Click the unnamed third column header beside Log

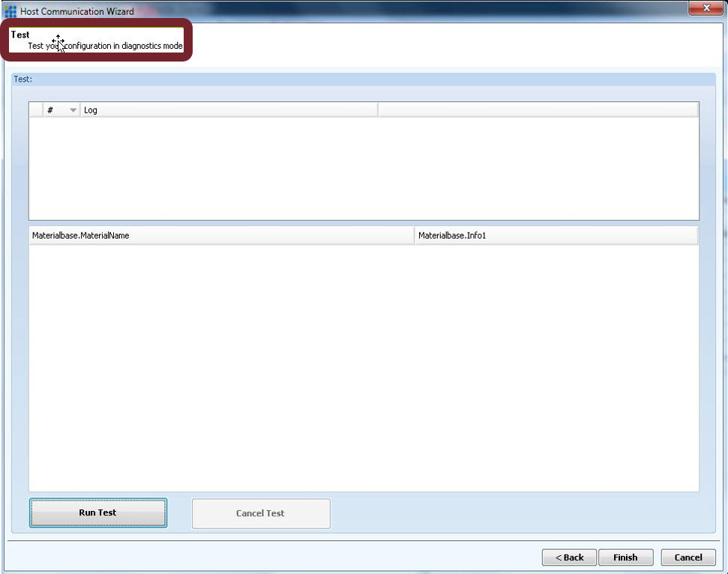pyautogui.click(x=540, y=110)
